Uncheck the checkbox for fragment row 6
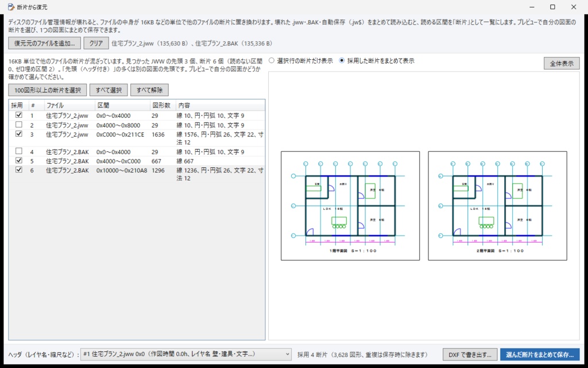Viewport: 588px width, 368px height. point(19,170)
